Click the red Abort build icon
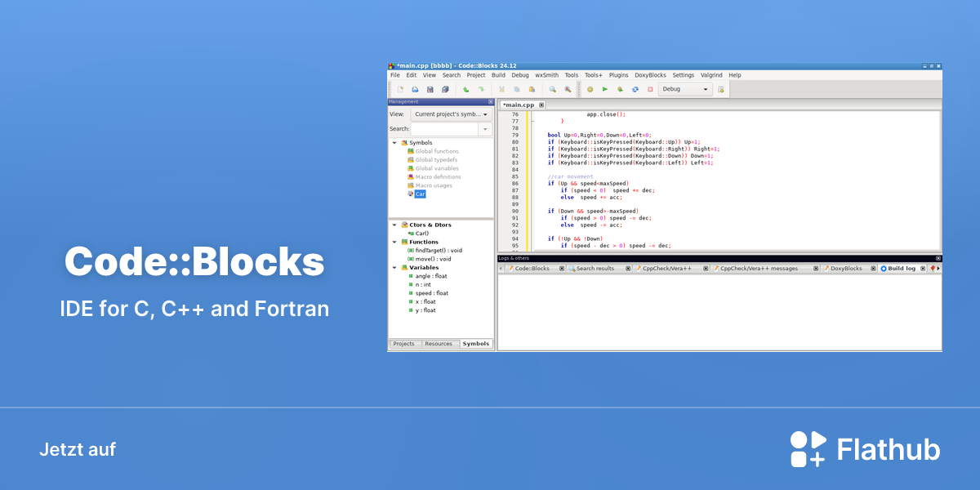 tap(650, 89)
